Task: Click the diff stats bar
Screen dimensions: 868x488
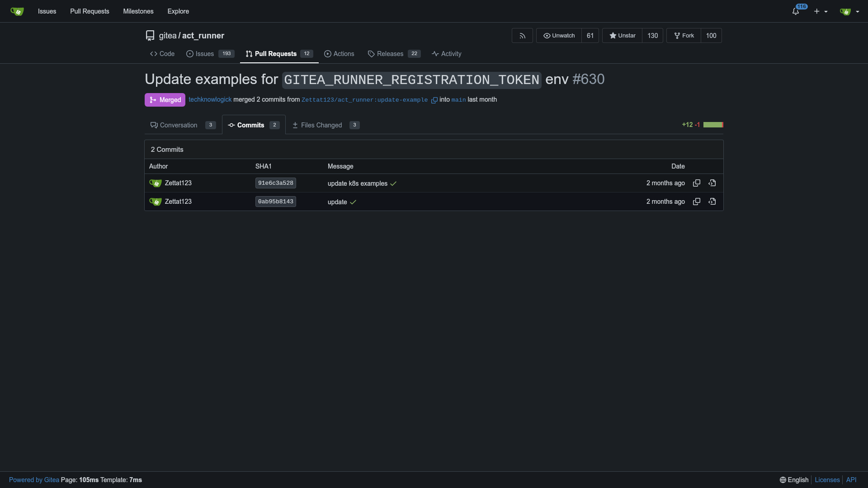Action: coord(713,125)
